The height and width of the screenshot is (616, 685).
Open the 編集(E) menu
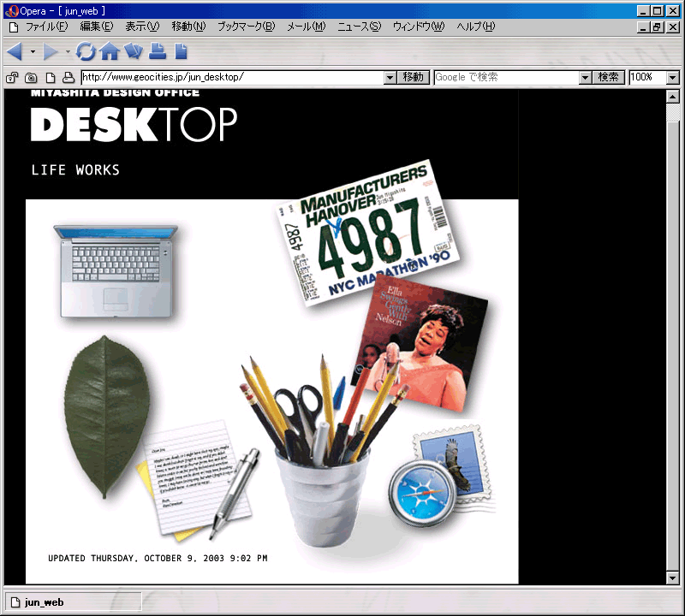pos(97,27)
